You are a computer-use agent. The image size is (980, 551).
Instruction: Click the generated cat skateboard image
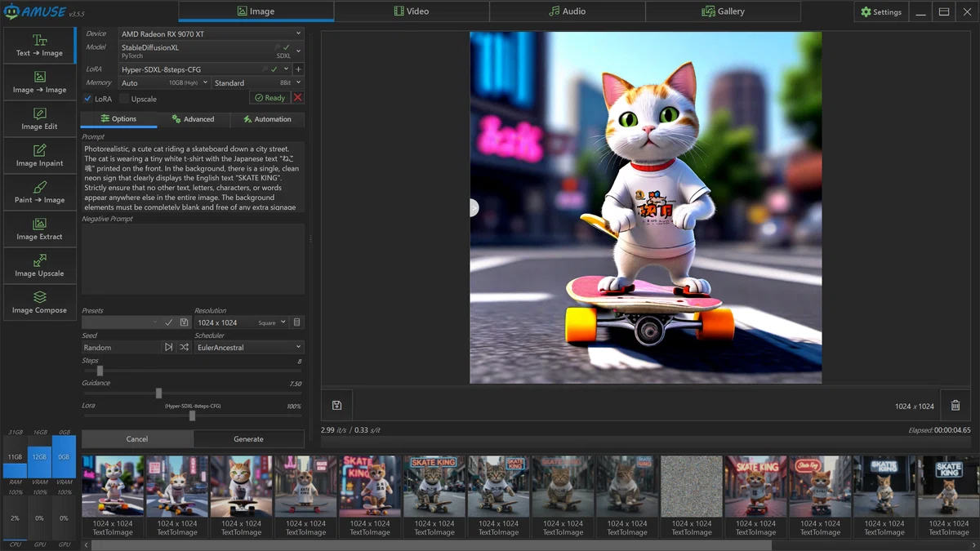click(645, 207)
